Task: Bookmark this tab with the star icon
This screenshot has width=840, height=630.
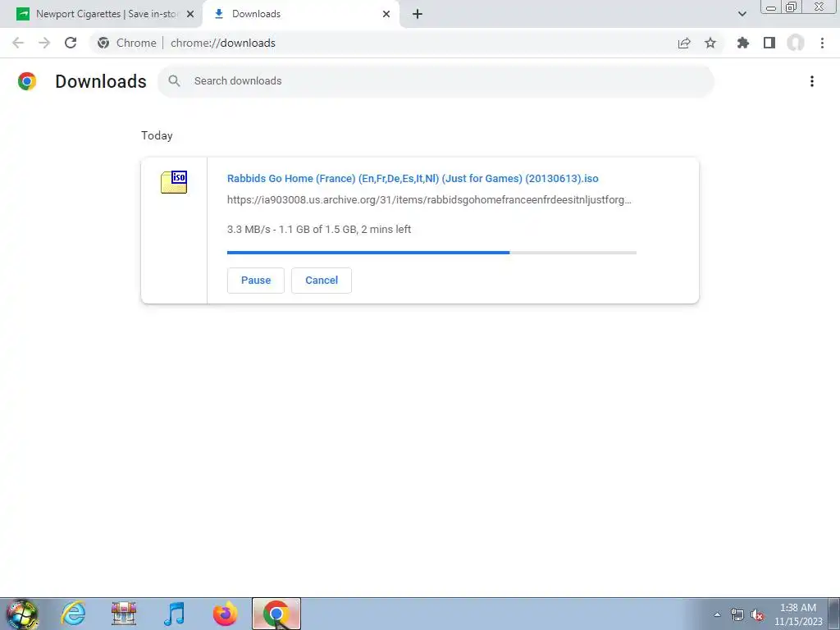Action: (710, 43)
